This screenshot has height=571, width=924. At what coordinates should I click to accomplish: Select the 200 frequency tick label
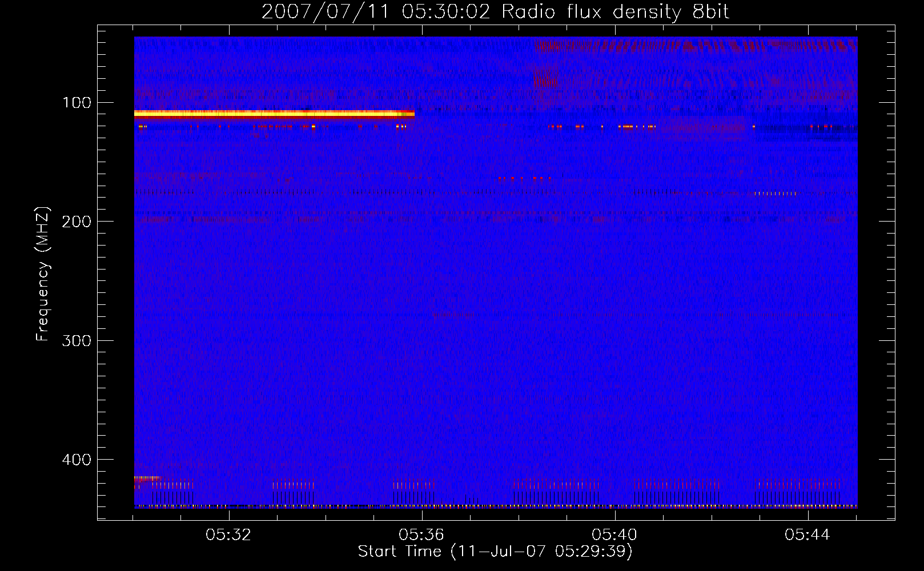[77, 222]
